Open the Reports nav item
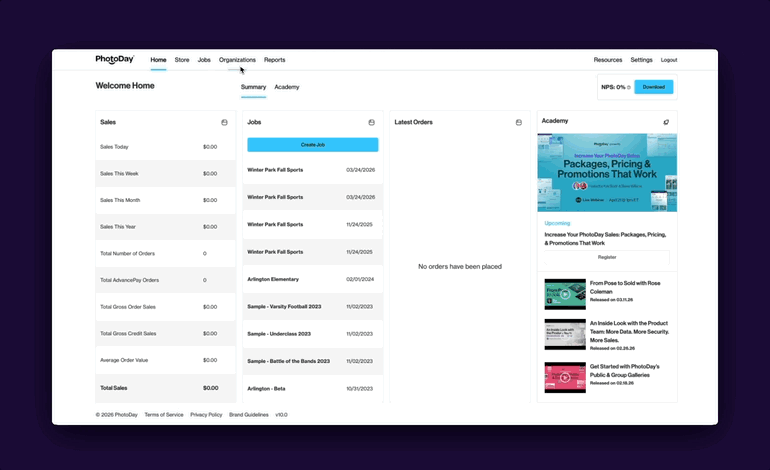Screen dimensions: 770x470 pos(275,60)
